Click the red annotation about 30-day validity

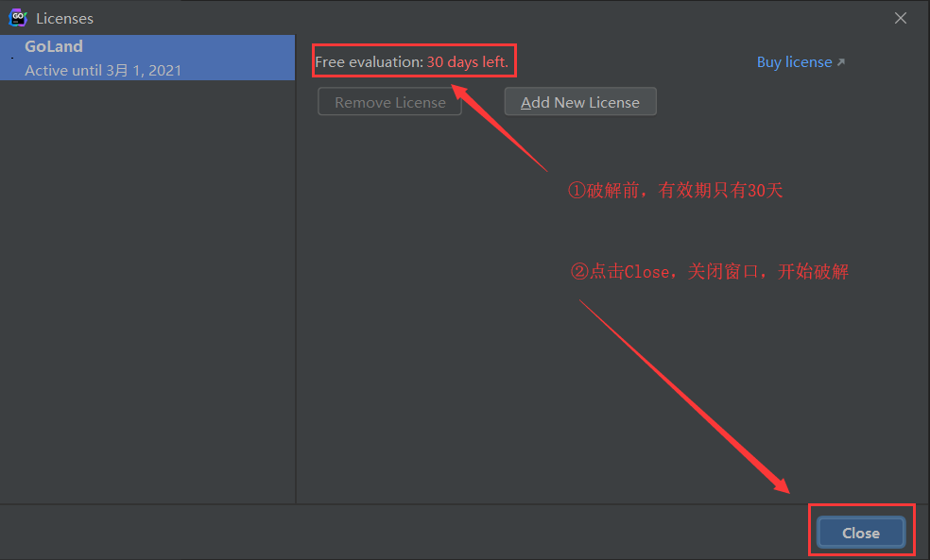[x=675, y=190]
